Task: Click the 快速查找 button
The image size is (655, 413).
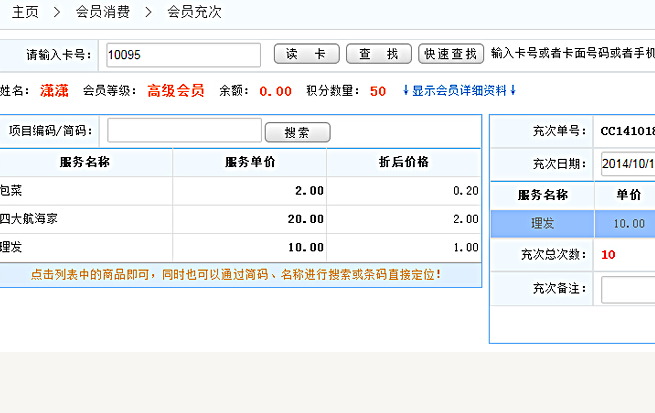Action: [450, 55]
